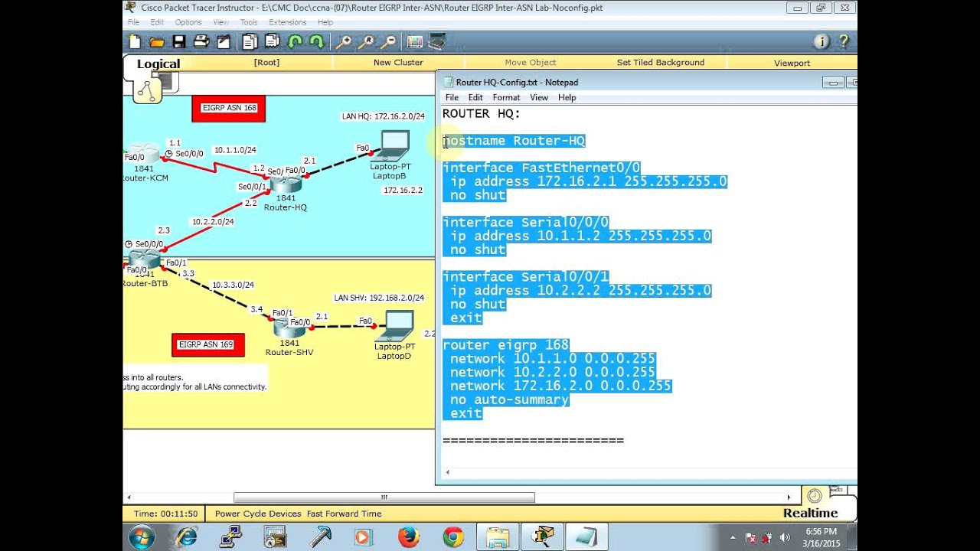The image size is (980, 551).
Task: Click the Notepad horizontal scroll left arrow
Action: [447, 473]
